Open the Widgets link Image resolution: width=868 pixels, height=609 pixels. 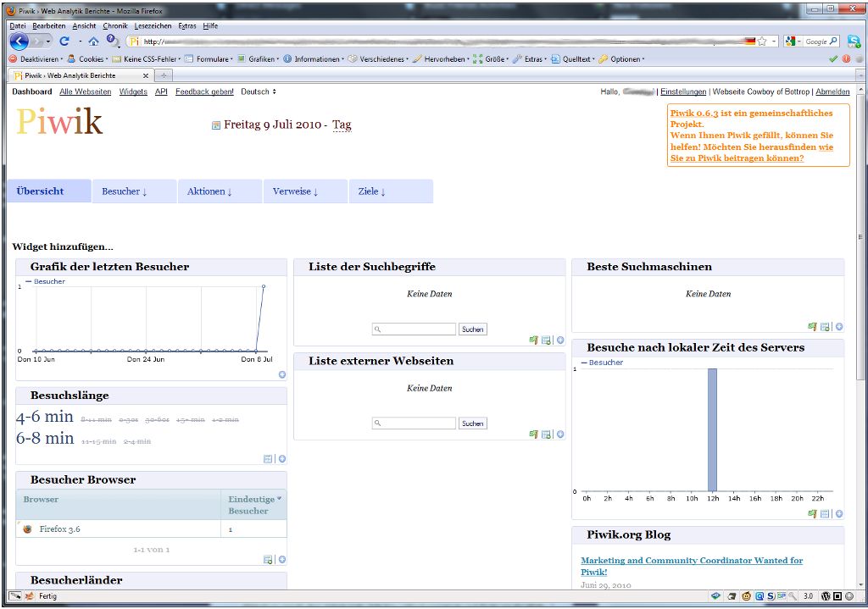pyautogui.click(x=133, y=91)
